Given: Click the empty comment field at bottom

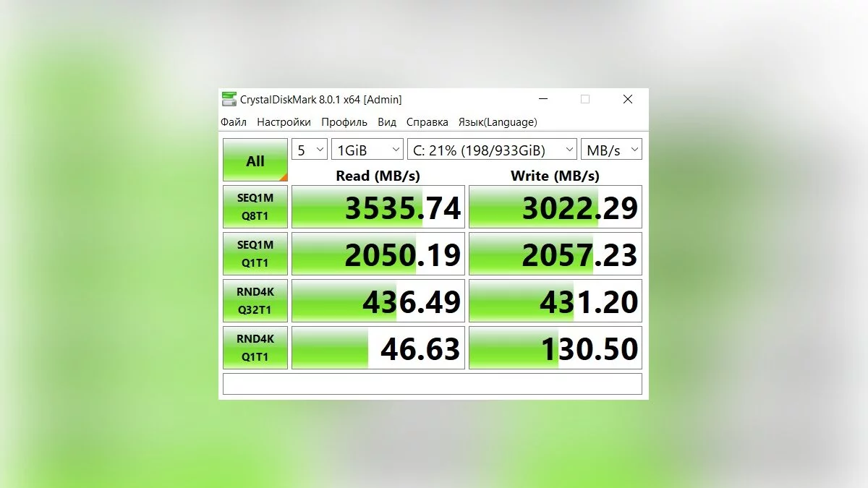Looking at the screenshot, I should click(x=433, y=384).
